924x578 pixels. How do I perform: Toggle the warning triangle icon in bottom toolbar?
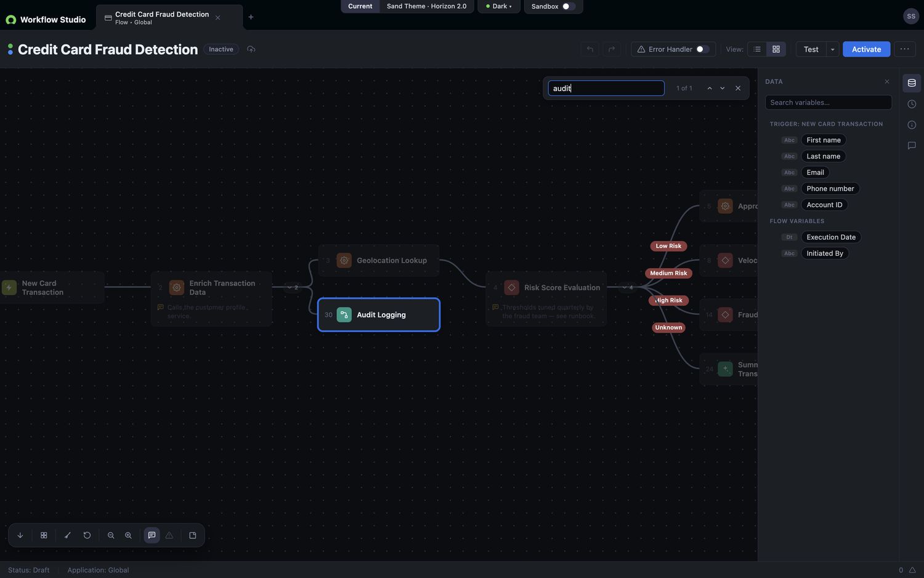pos(169,535)
